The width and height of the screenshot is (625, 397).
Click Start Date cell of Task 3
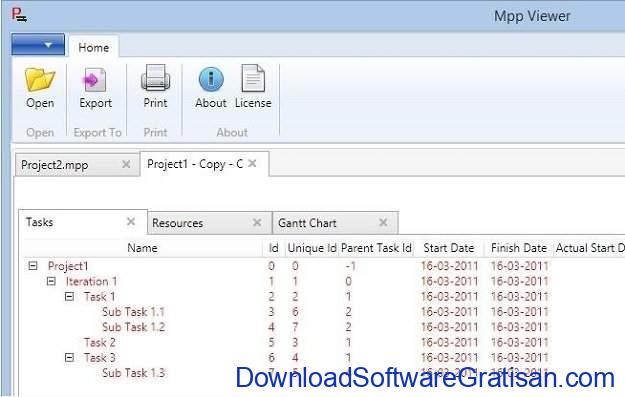tap(449, 358)
